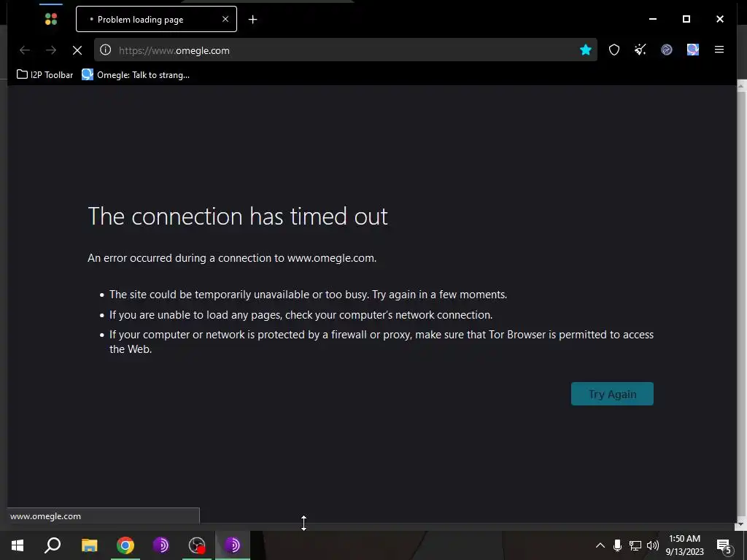Open clock showing 1:50 AM 9/13/2023

(x=684, y=545)
